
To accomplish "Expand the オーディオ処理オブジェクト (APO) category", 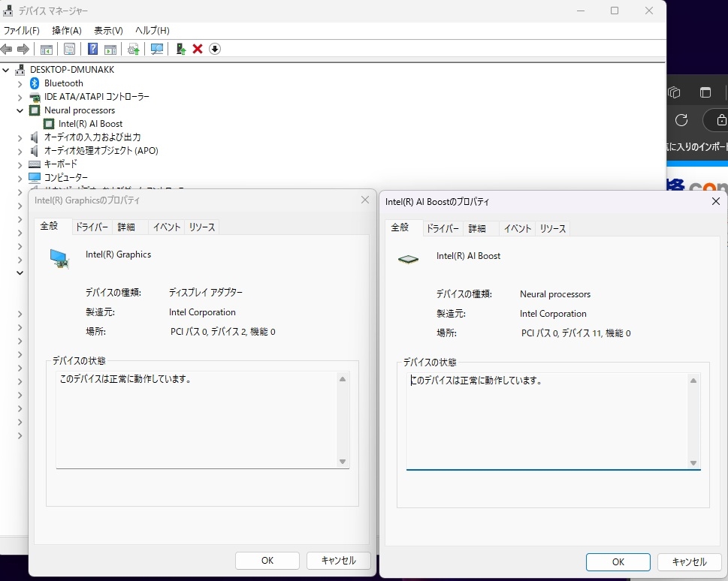I will coord(20,152).
